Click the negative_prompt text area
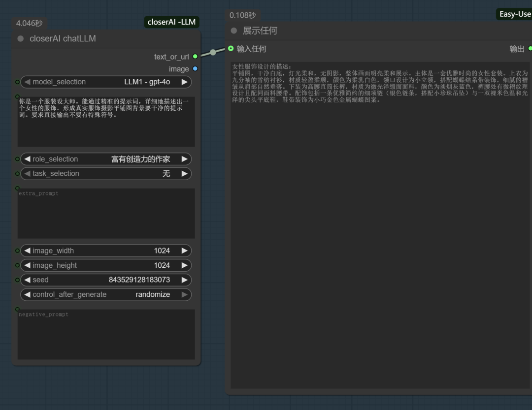Image resolution: width=532 pixels, height=410 pixels. tap(106, 334)
